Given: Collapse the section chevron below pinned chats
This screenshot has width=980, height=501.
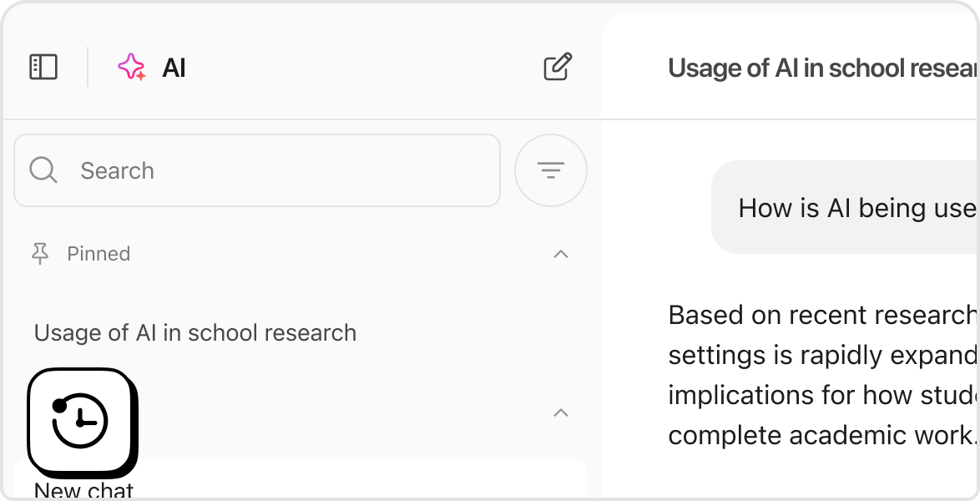Looking at the screenshot, I should click(x=561, y=412).
